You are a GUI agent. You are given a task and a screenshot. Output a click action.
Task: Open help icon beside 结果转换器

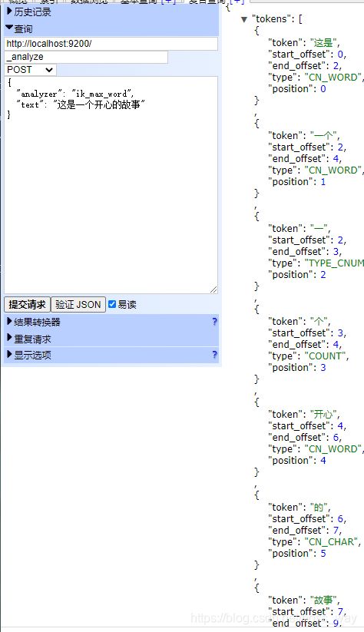214,322
